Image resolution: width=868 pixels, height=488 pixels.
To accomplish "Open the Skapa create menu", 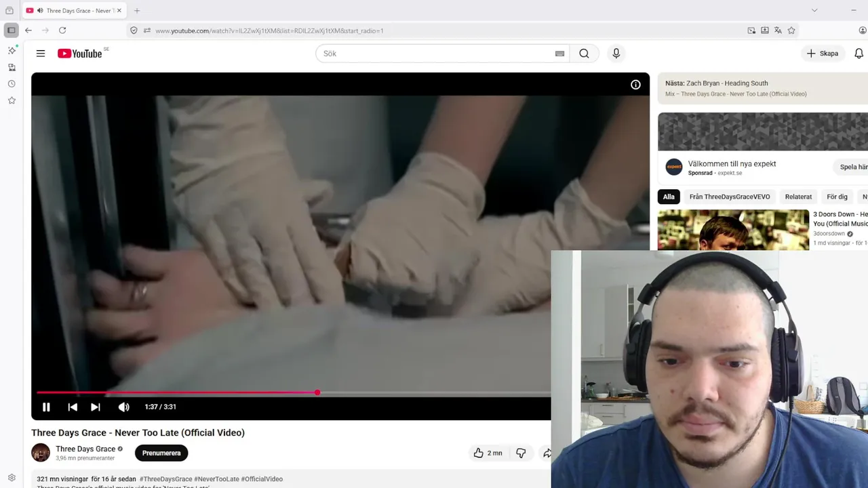I will point(823,54).
